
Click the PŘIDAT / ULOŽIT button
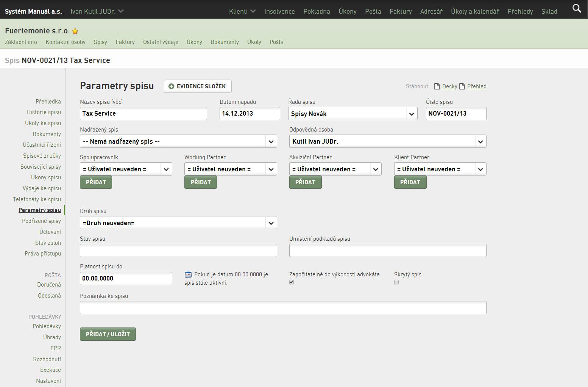[x=108, y=334]
